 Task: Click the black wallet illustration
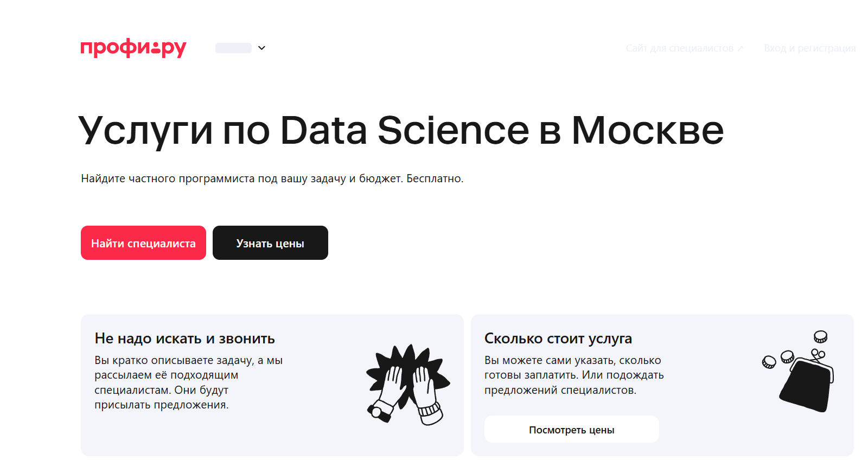tap(807, 386)
